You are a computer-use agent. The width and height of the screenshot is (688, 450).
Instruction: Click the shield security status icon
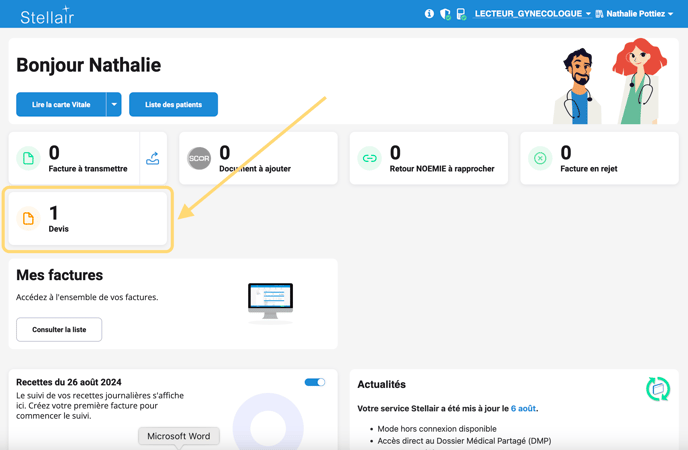pyautogui.click(x=445, y=14)
